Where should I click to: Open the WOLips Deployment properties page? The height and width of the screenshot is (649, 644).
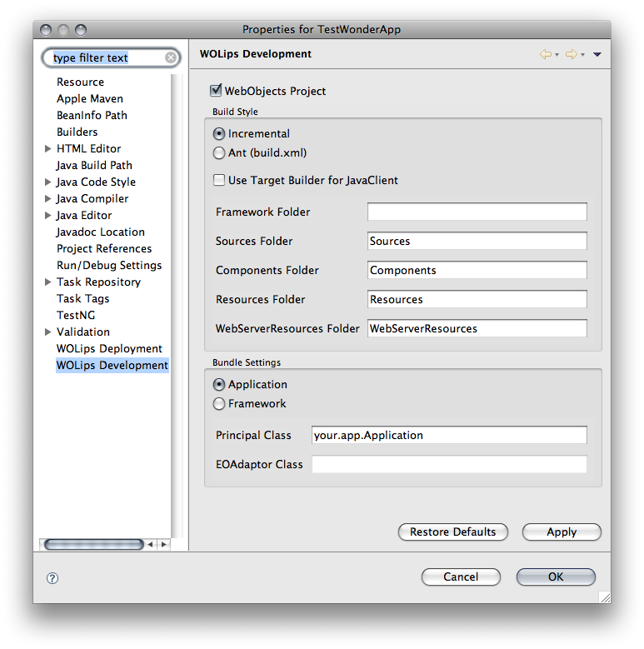109,349
